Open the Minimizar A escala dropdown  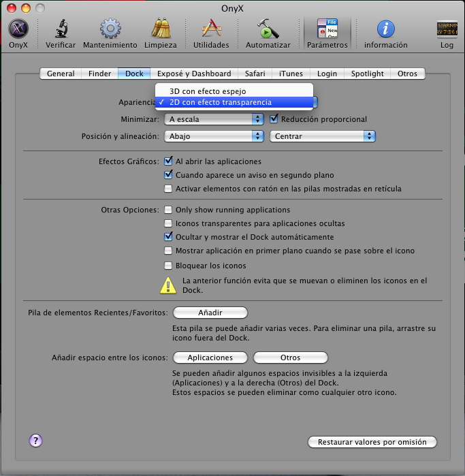click(214, 119)
